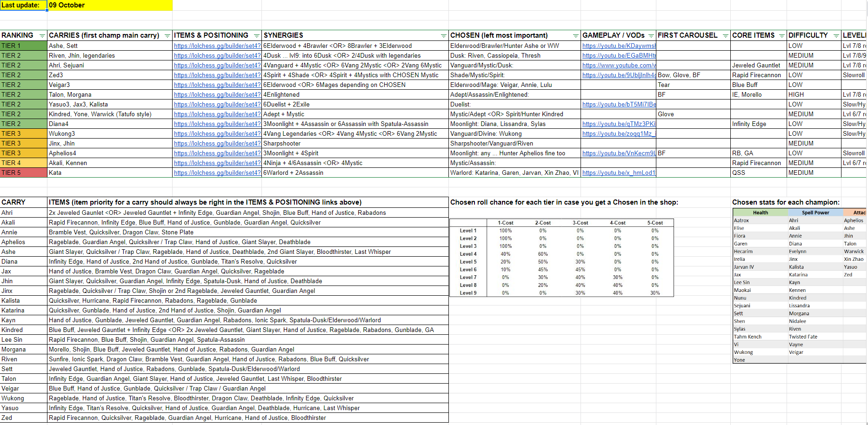Select the '4Enlightened' synergy cell
868x425 pixels.
pos(355,94)
